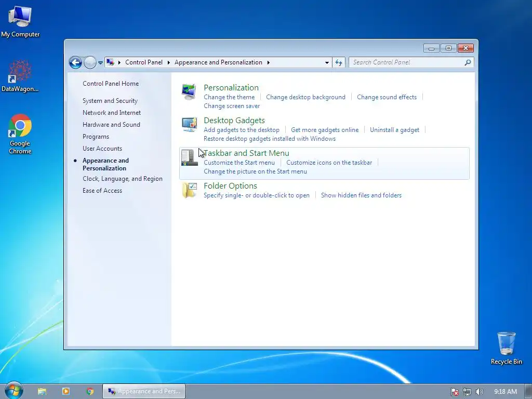
Task: Click the greyed Forward arrow button
Action: point(90,62)
